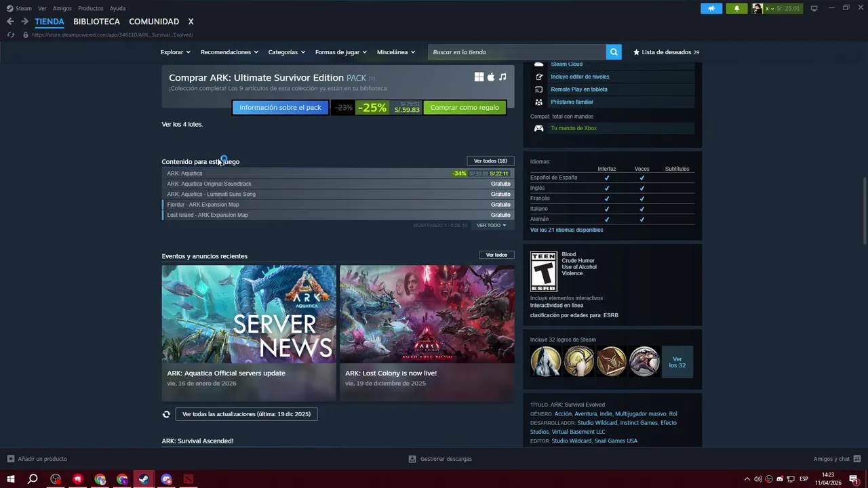Open the third achievement badge
This screenshot has width=868, height=488.
coord(611,361)
